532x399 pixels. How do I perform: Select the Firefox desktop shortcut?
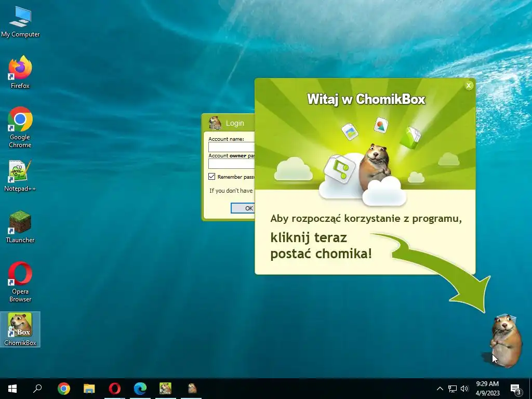click(20, 72)
